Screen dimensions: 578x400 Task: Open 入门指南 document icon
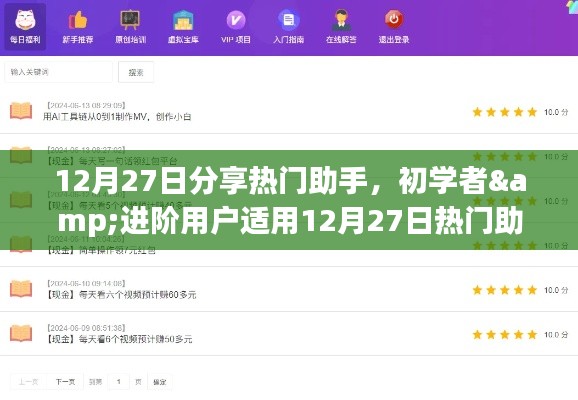tap(289, 20)
